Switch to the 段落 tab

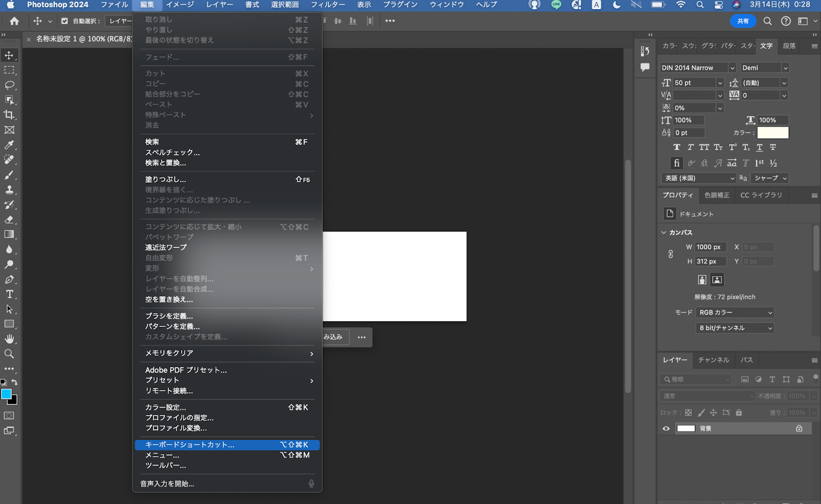[789, 46]
